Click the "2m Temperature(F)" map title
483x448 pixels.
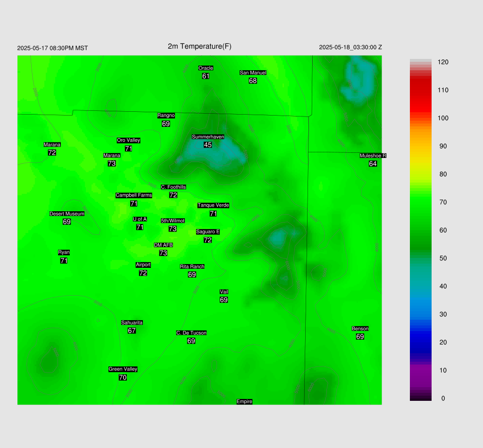(x=200, y=46)
